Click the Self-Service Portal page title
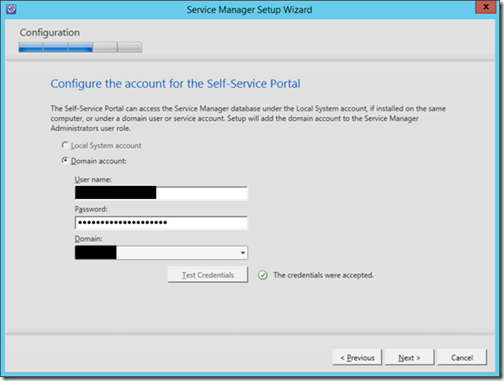The height and width of the screenshot is (381, 504). pyautogui.click(x=175, y=84)
